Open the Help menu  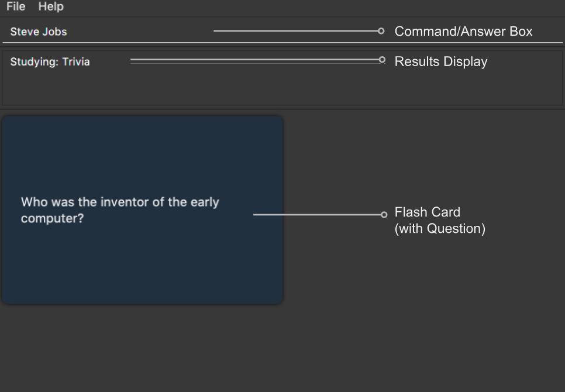(51, 6)
